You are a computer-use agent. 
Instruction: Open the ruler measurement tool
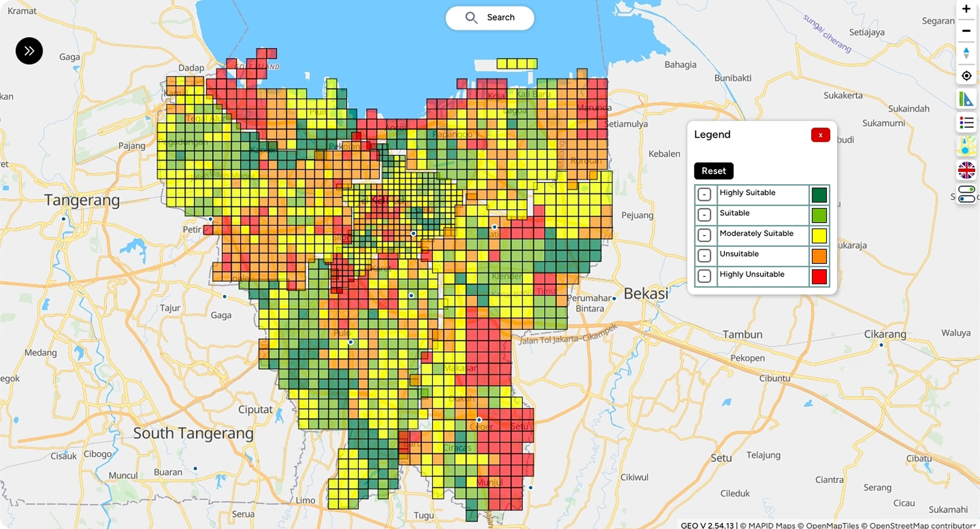click(966, 99)
